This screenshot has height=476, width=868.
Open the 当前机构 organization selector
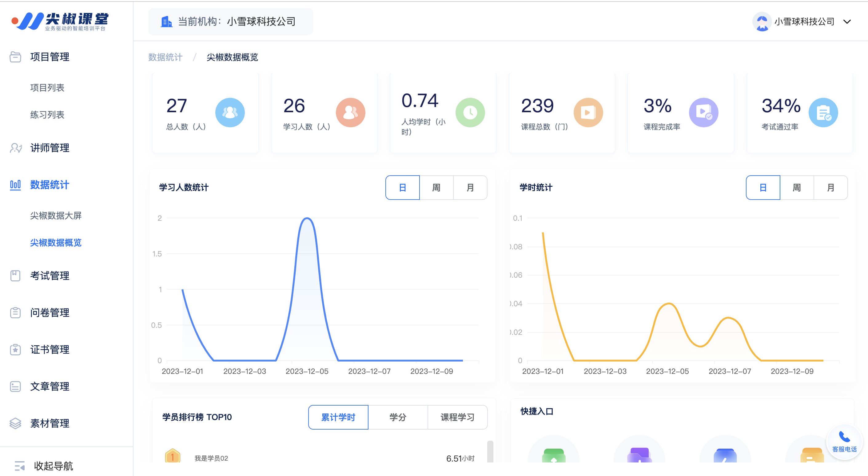pos(230,22)
